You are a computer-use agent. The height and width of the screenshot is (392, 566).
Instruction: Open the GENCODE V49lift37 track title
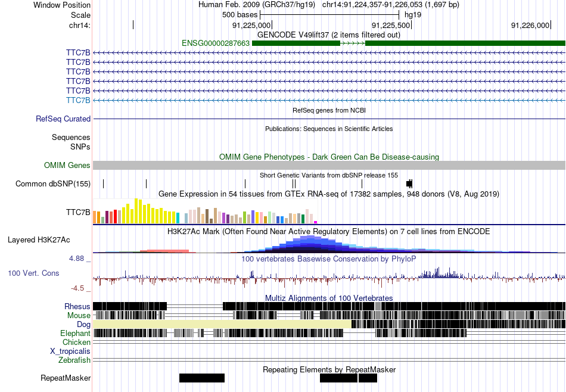328,35
